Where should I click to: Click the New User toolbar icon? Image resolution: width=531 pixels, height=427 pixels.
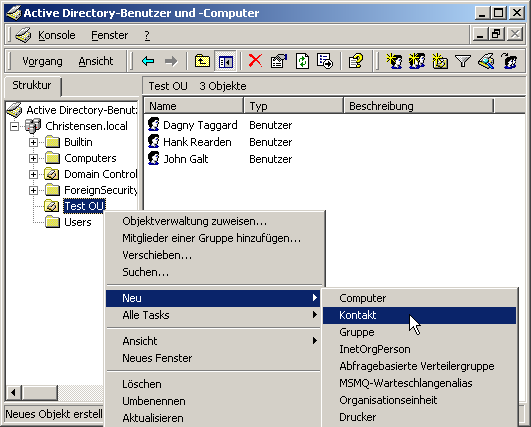point(395,61)
